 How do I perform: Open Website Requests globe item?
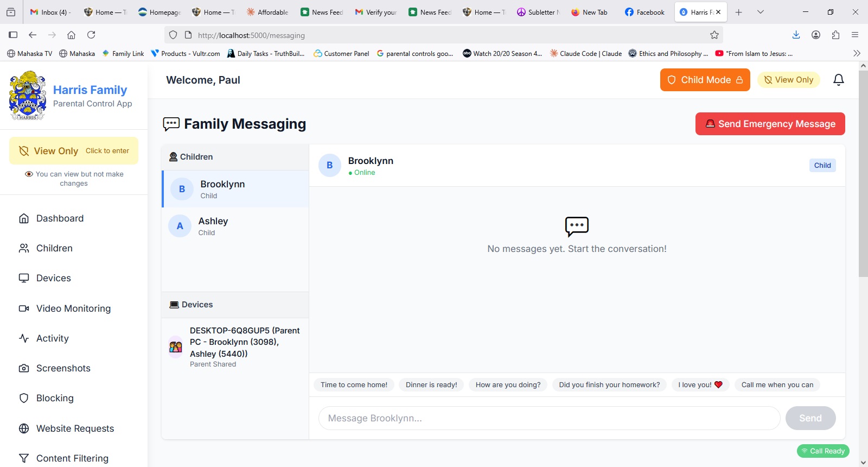coord(75,428)
